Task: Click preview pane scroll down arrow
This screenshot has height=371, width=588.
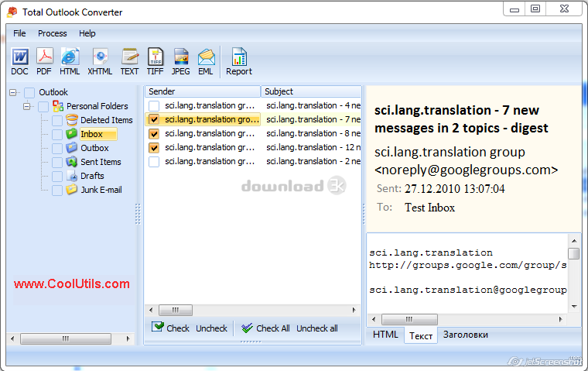Action: click(x=574, y=307)
